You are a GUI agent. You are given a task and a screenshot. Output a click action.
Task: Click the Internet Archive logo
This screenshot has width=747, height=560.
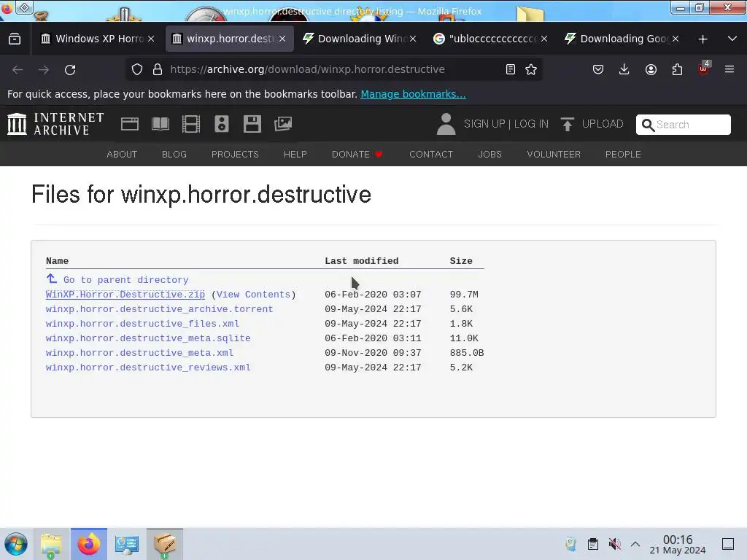pos(55,124)
